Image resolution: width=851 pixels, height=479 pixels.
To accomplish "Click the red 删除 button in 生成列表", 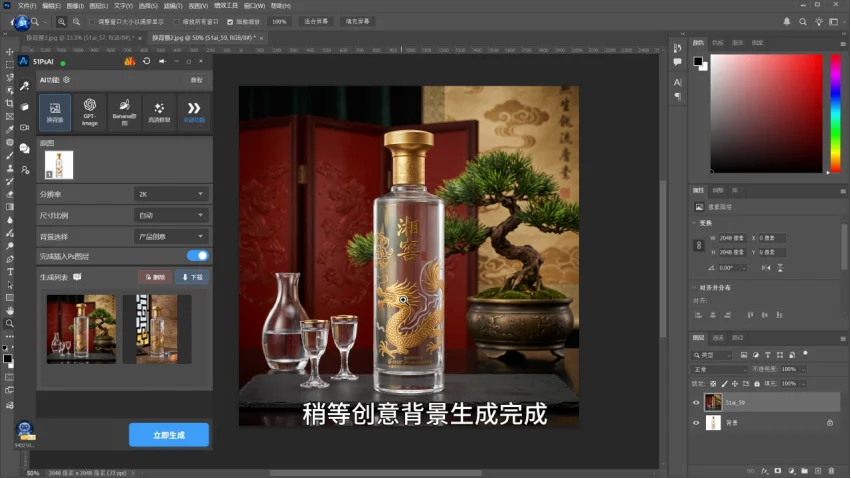I will 155,277.
